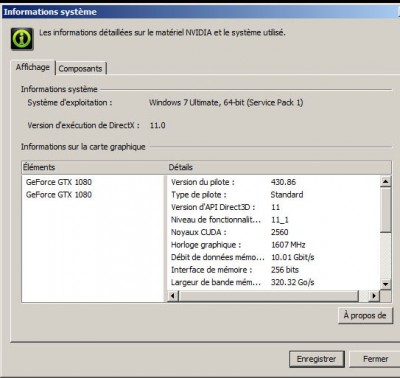Click the Enregistrer button

coord(316,359)
